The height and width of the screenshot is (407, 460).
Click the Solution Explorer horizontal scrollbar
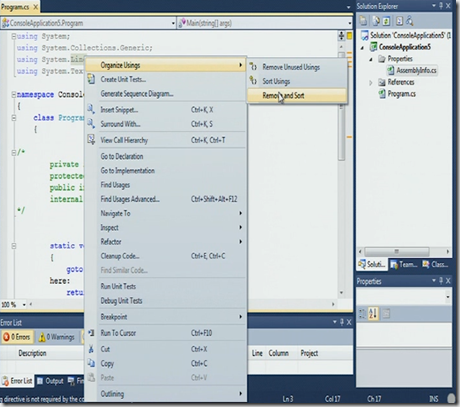397,251
